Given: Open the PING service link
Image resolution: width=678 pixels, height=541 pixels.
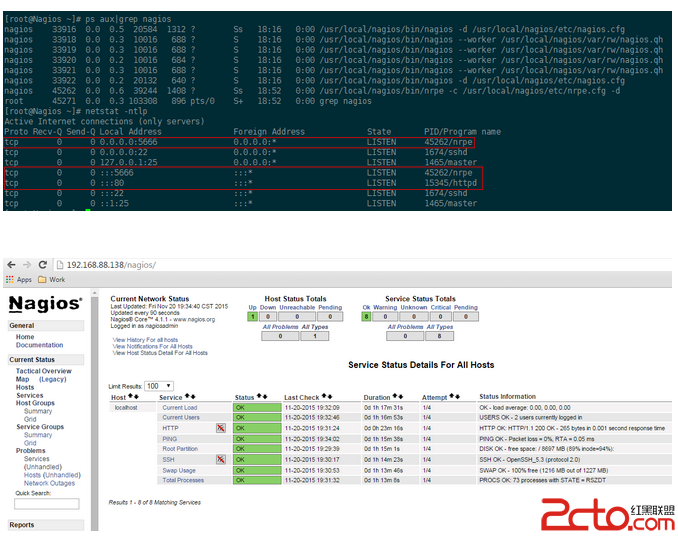Looking at the screenshot, I should tap(170, 439).
